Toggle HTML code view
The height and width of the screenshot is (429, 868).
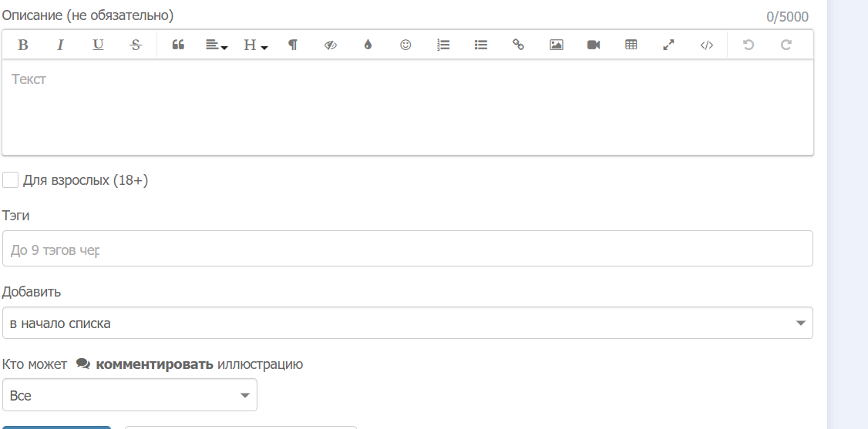(x=707, y=45)
